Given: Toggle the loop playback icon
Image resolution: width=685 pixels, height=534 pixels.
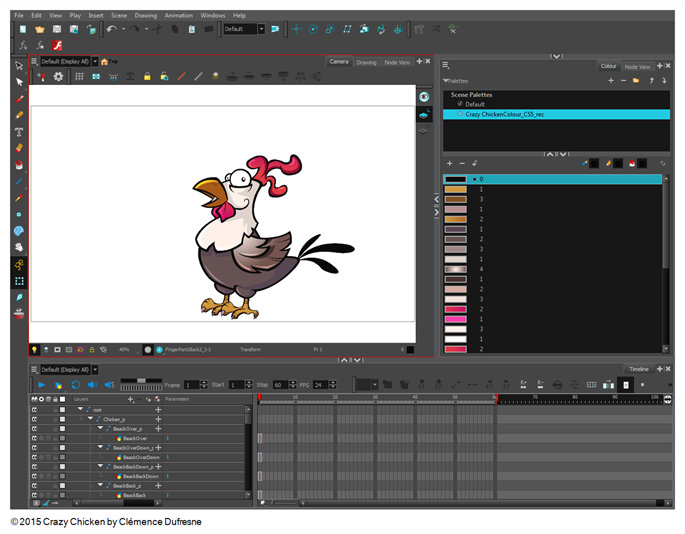Looking at the screenshot, I should pos(76,385).
